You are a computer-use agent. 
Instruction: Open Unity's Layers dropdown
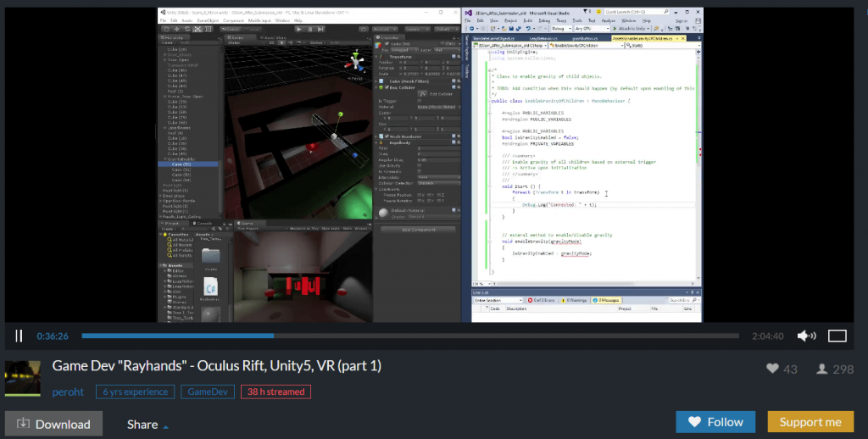417,30
